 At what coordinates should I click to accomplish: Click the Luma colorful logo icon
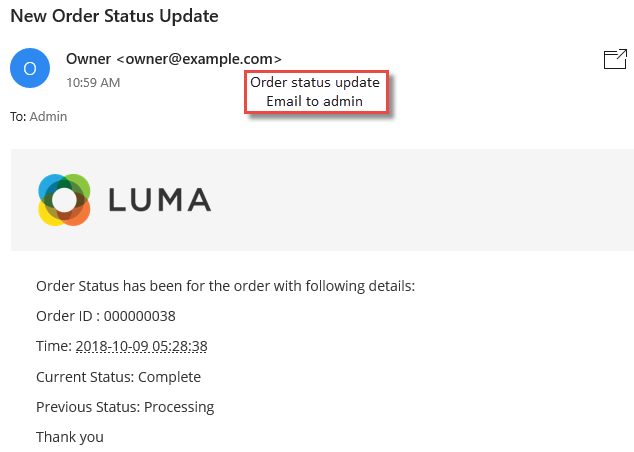pos(64,200)
